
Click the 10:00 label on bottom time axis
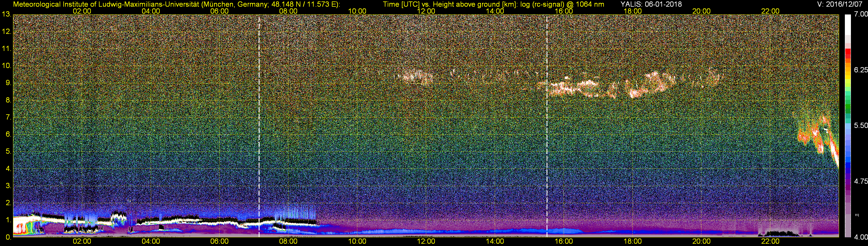pyautogui.click(x=357, y=241)
